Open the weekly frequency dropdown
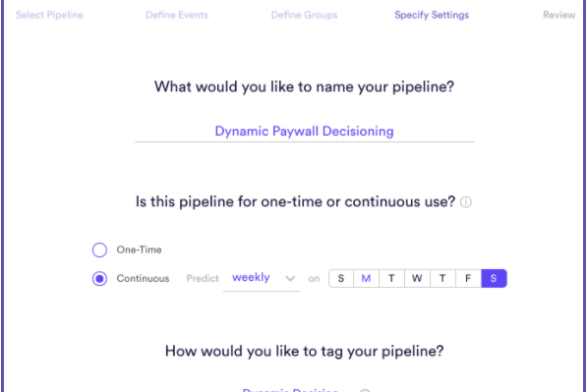 tap(262, 278)
